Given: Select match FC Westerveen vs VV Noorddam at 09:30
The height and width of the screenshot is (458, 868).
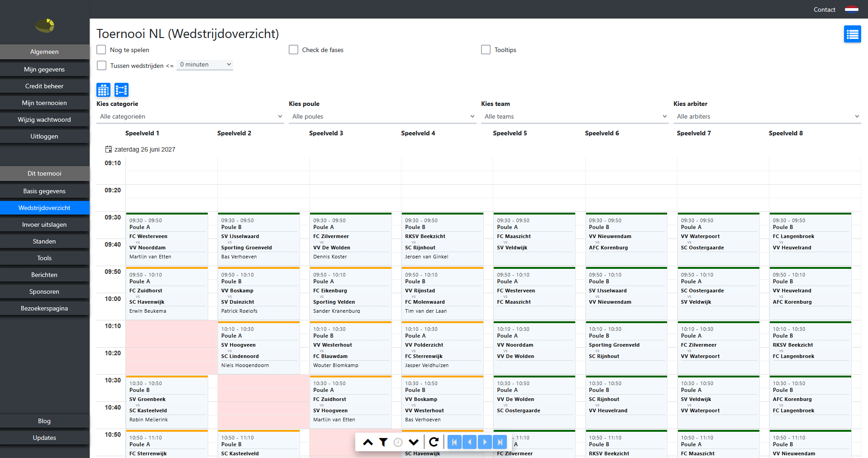Looking at the screenshot, I should click(x=167, y=239).
